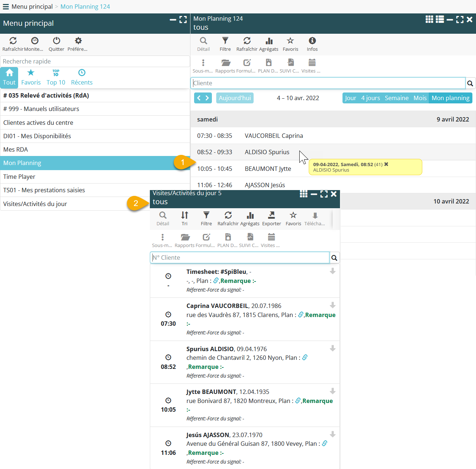Screen dimensions: 476x469
Task: Expand Rapports folder in Visites window
Action: (185, 237)
